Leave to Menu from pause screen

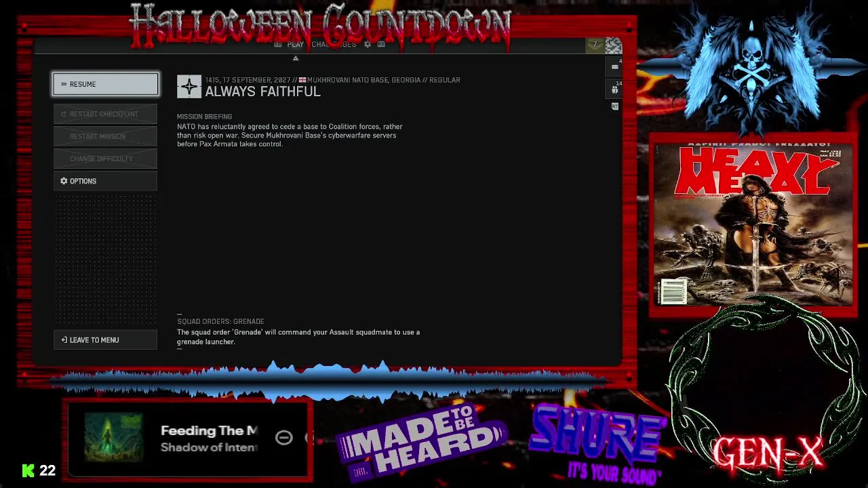pos(105,340)
